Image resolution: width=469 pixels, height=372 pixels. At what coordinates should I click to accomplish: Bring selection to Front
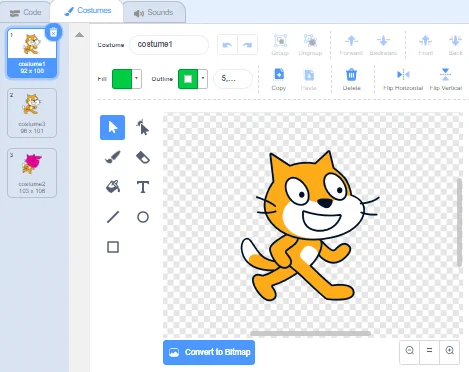tap(425, 44)
